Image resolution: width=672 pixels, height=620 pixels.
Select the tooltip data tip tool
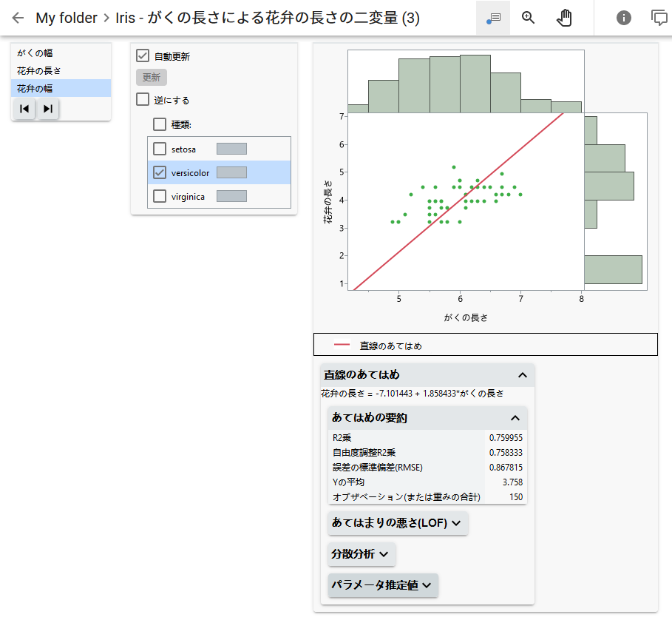tap(494, 18)
